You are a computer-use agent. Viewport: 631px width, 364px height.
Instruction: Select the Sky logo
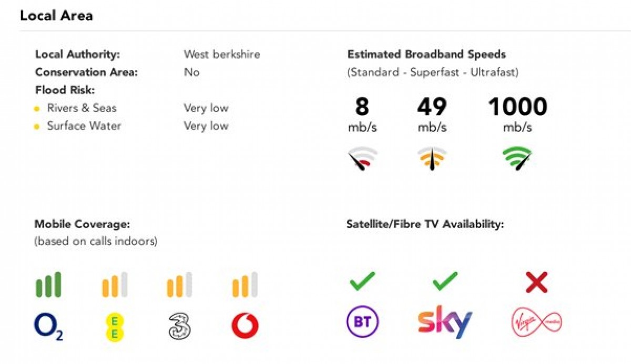tap(445, 324)
